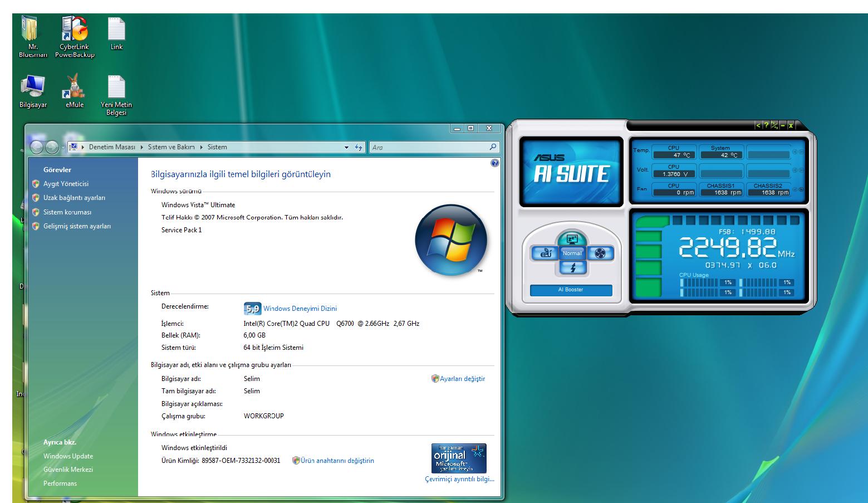This screenshot has width=868, height=503.
Task: Select the Mr. Bluesman folder icon
Action: (33, 37)
